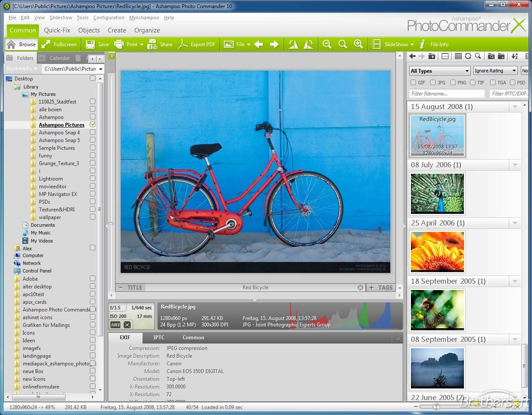Click the Export PDF icon
532x415 pixels.
click(x=183, y=44)
